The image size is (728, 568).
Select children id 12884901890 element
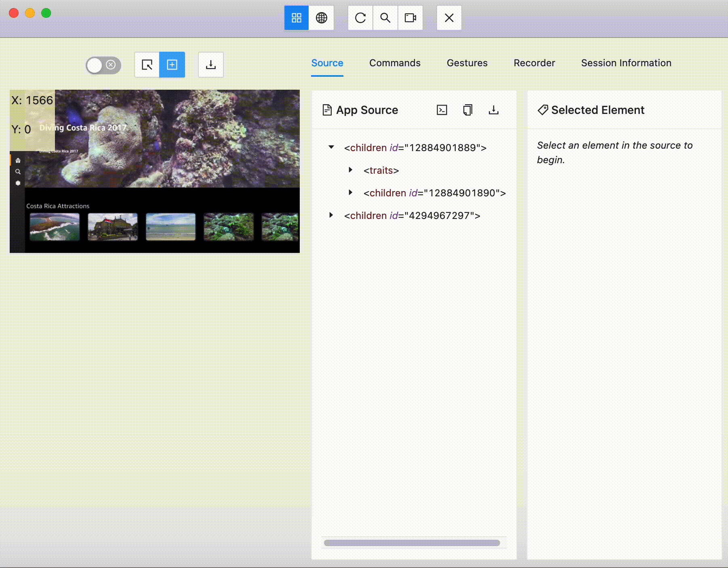pos(434,193)
